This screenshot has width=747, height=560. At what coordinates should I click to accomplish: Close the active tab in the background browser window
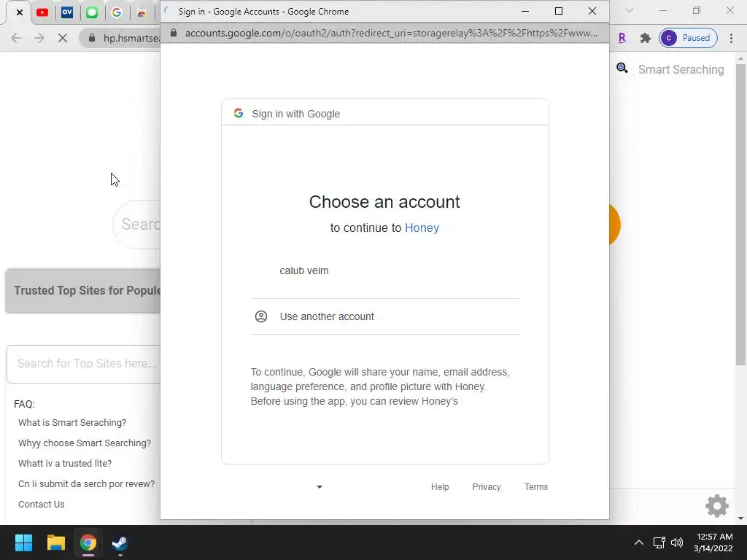point(20,12)
